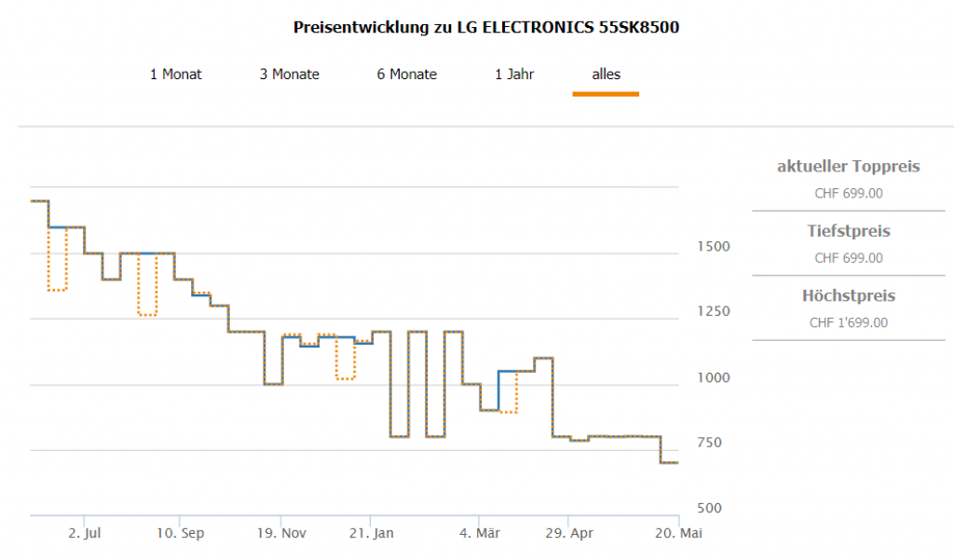The width and height of the screenshot is (954, 560).
Task: Click the "Höchstpreis" heading
Action: click(x=848, y=296)
